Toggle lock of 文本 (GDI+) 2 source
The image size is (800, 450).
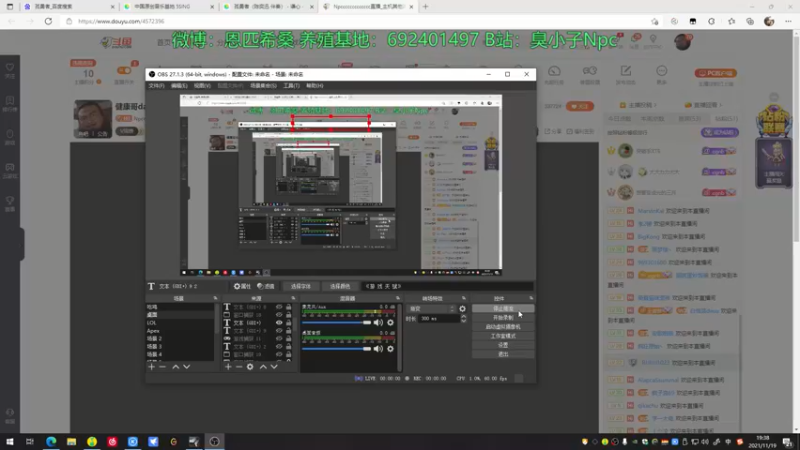(289, 346)
